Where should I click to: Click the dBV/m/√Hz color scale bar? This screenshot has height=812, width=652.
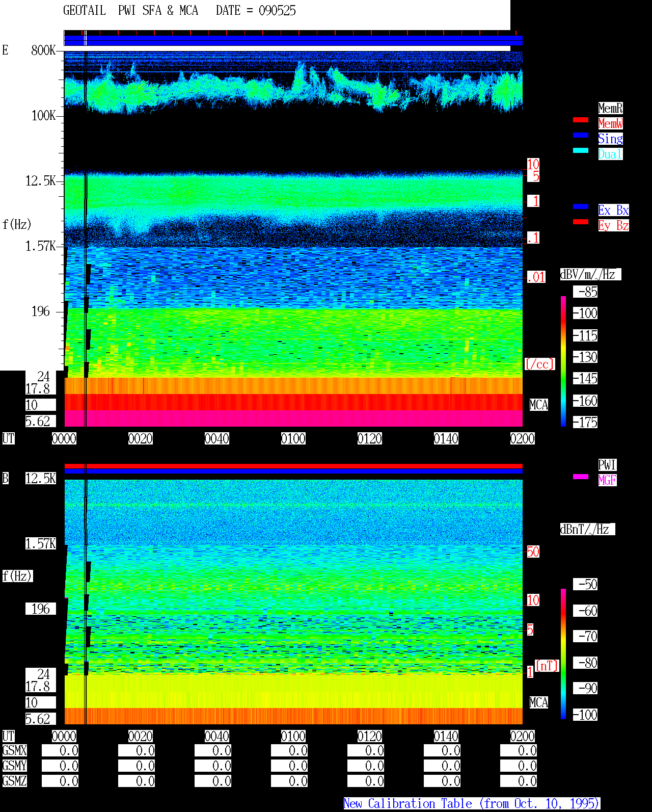click(x=563, y=361)
